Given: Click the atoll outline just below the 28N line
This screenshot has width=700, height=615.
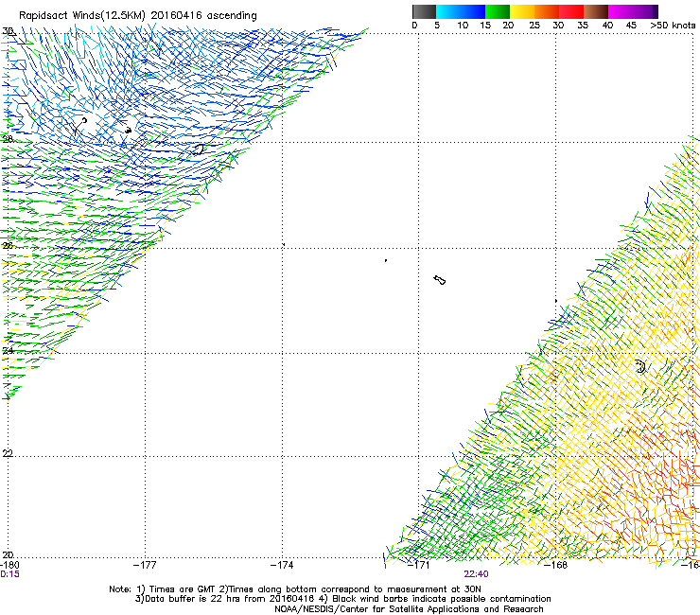Looking at the screenshot, I should click(198, 149).
